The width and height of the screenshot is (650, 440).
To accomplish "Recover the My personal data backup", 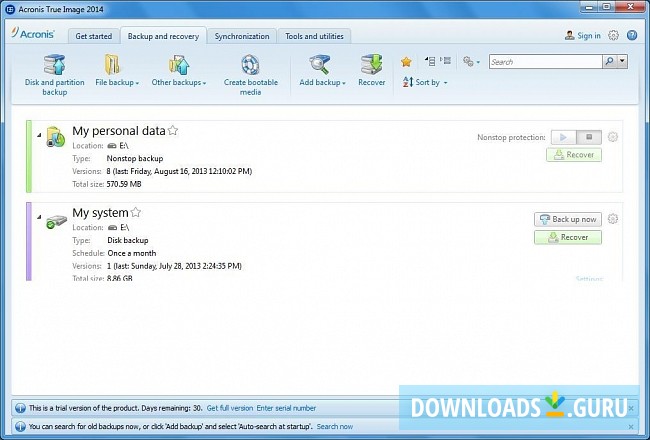I will click(574, 155).
